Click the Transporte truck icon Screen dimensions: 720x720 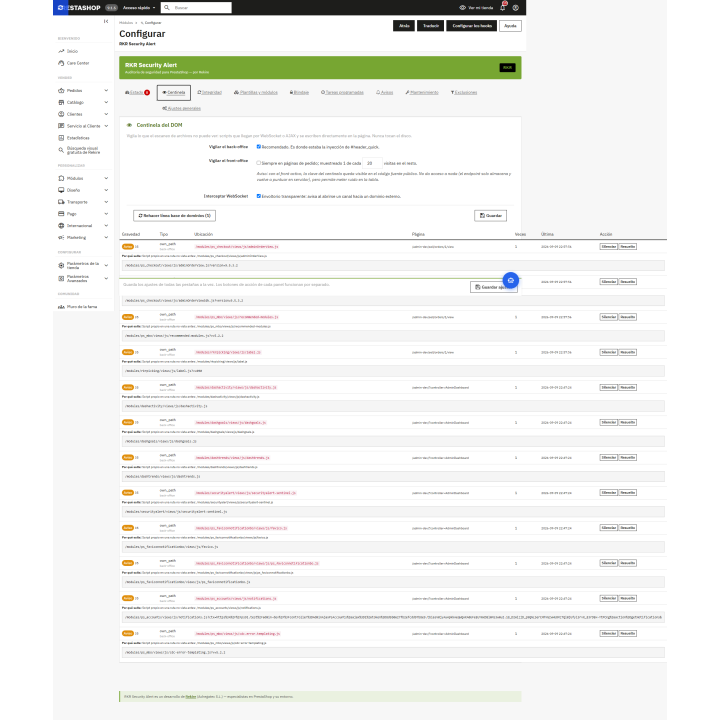61,202
